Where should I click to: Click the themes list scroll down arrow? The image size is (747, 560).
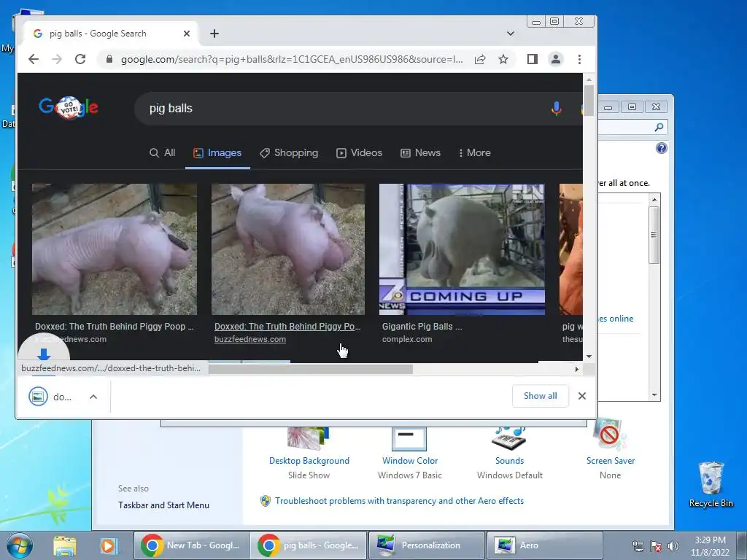pyautogui.click(x=654, y=394)
